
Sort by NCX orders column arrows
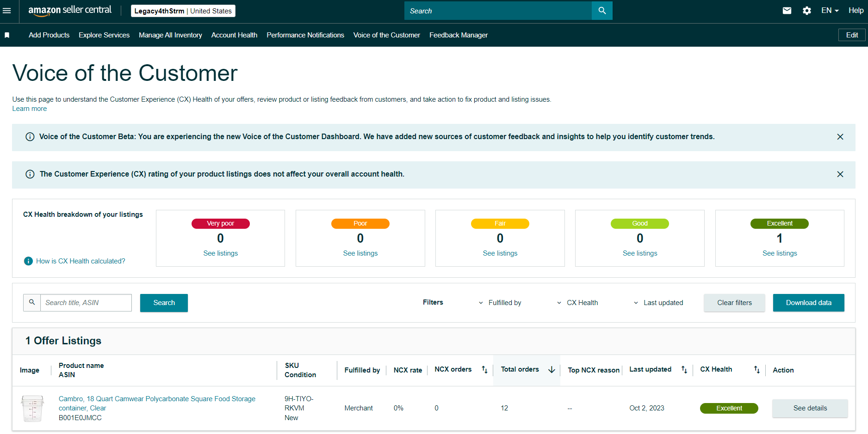click(484, 369)
